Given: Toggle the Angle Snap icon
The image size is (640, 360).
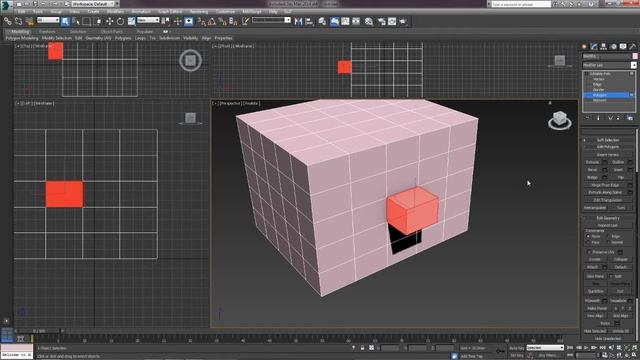Looking at the screenshot, I should pos(212,21).
